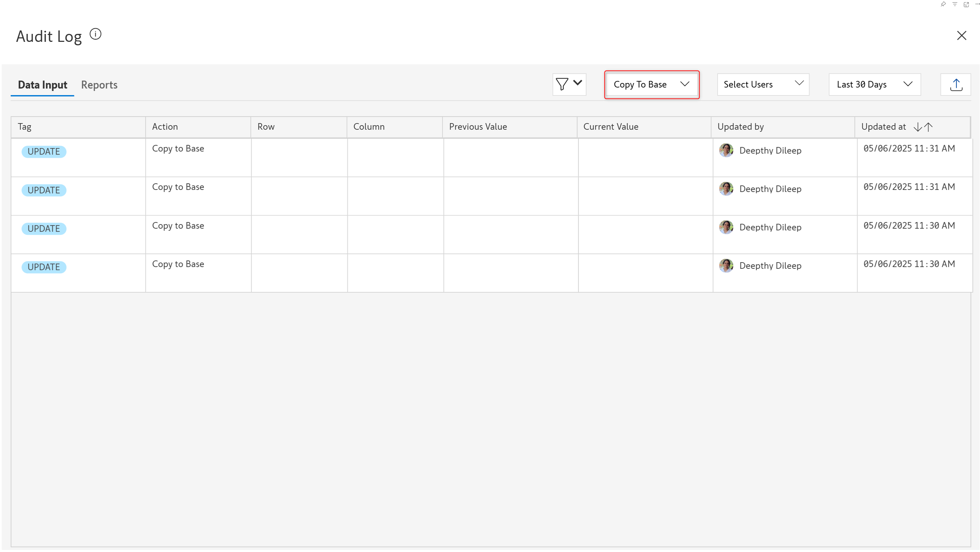This screenshot has width=980, height=552.
Task: Click the export upload icon button
Action: click(956, 84)
